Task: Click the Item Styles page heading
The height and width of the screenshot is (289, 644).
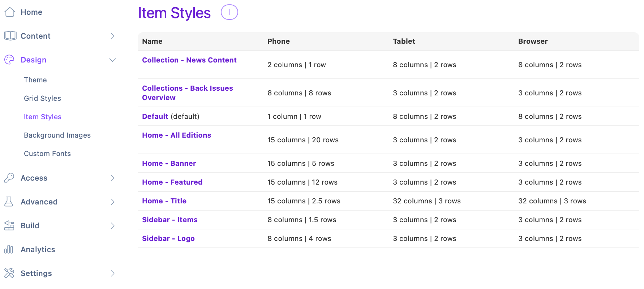Action: (x=174, y=13)
